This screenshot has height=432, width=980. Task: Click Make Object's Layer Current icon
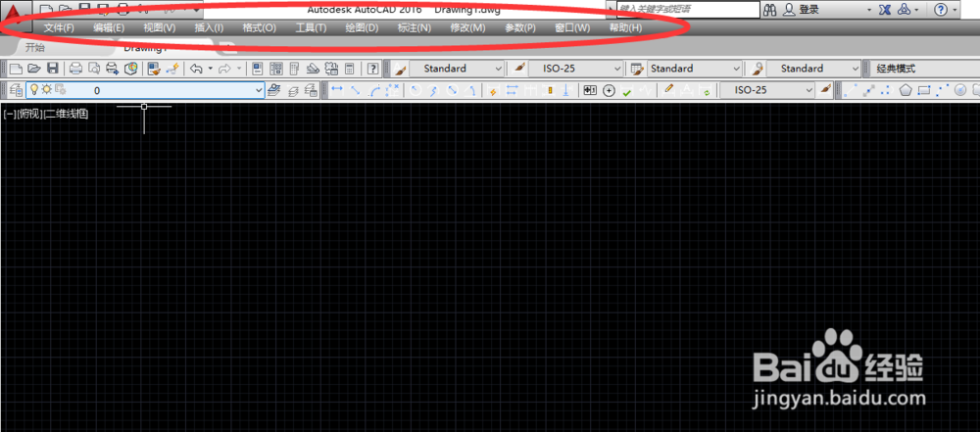(273, 90)
